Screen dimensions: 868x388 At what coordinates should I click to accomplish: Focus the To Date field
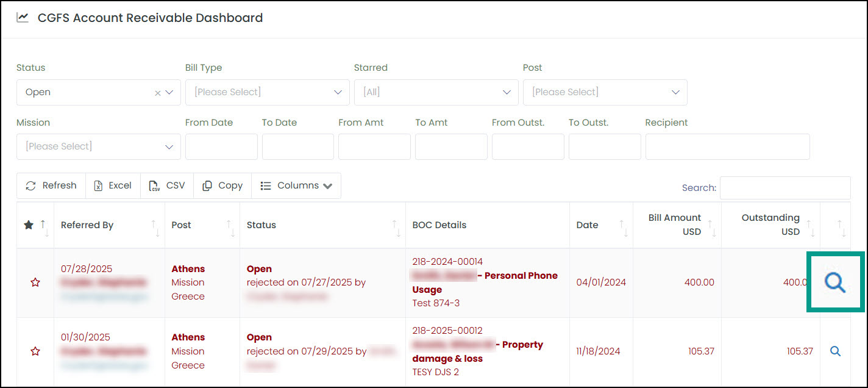click(x=298, y=146)
